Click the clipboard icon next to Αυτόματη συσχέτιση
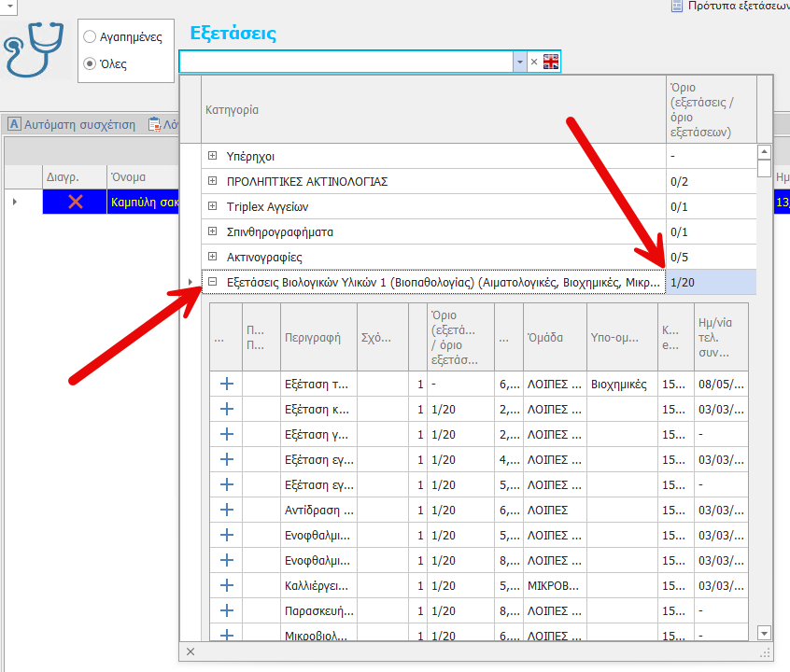 [154, 124]
